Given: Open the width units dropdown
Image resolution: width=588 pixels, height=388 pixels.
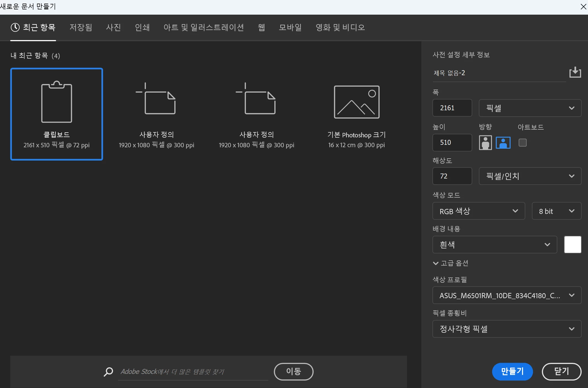Looking at the screenshot, I should tap(530, 108).
